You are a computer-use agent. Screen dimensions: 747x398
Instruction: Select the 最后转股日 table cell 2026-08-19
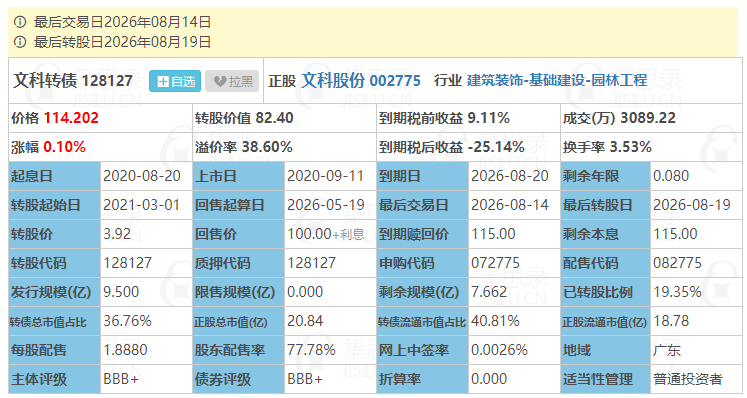pos(692,205)
